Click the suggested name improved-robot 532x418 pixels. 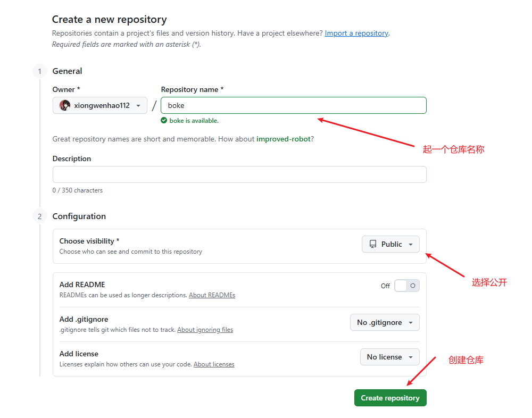[284, 139]
